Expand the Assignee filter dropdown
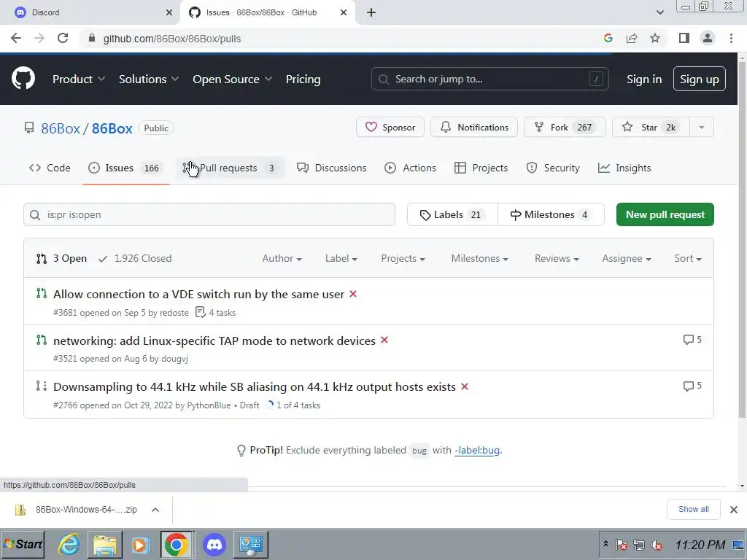The image size is (747, 560). [627, 258]
